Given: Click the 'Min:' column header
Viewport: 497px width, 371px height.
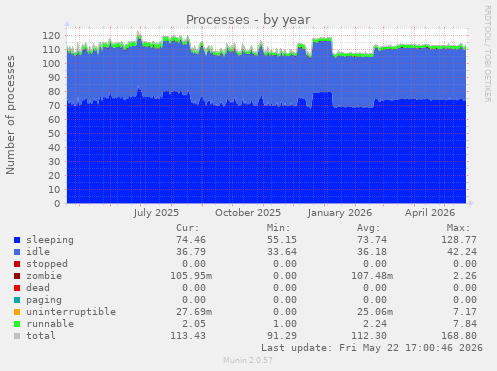Looking at the screenshot, I should [278, 228].
